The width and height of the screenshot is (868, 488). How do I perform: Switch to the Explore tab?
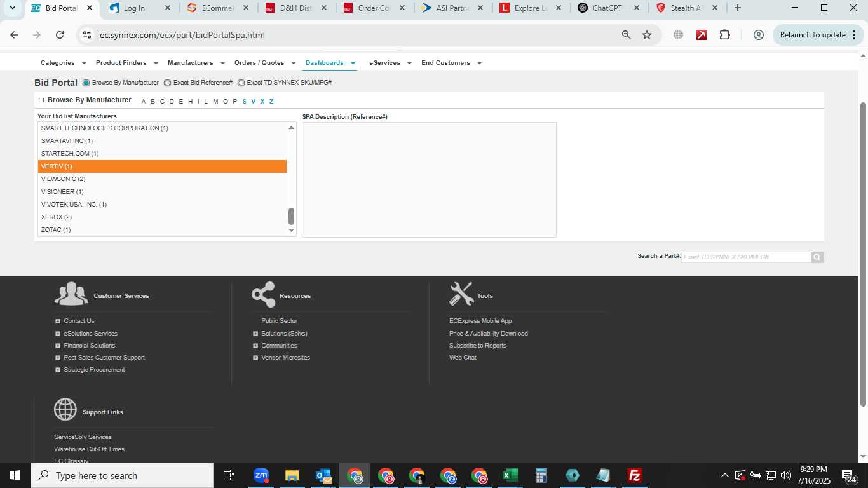(530, 8)
